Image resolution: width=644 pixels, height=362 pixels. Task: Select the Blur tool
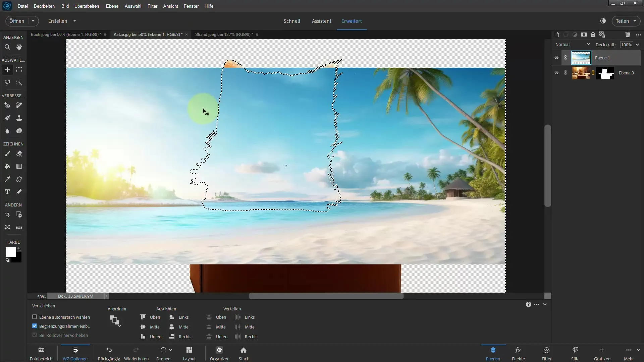click(x=7, y=131)
